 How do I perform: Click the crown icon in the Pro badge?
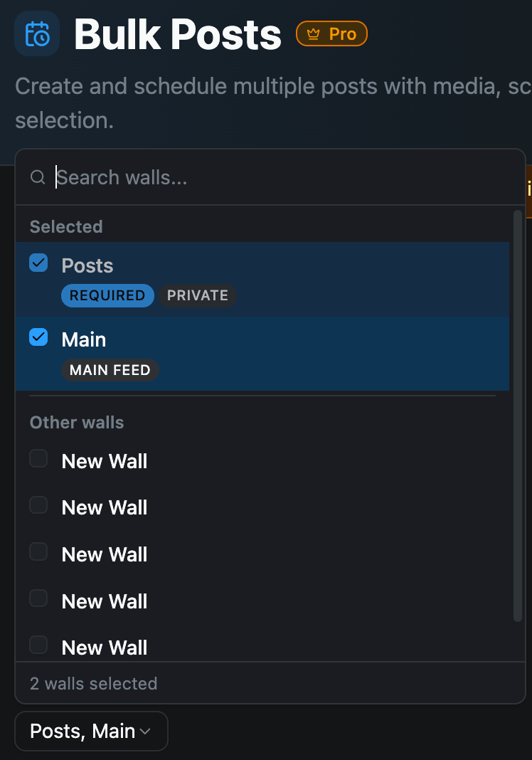[x=312, y=33]
